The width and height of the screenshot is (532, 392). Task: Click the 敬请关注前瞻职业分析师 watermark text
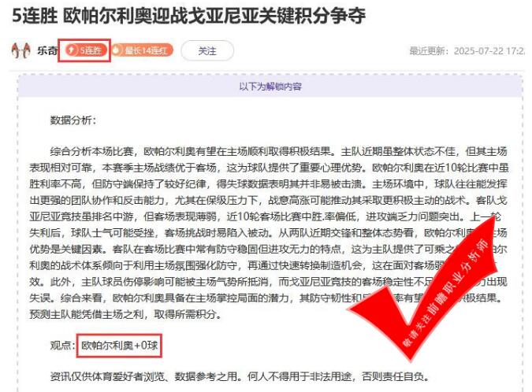click(446, 293)
